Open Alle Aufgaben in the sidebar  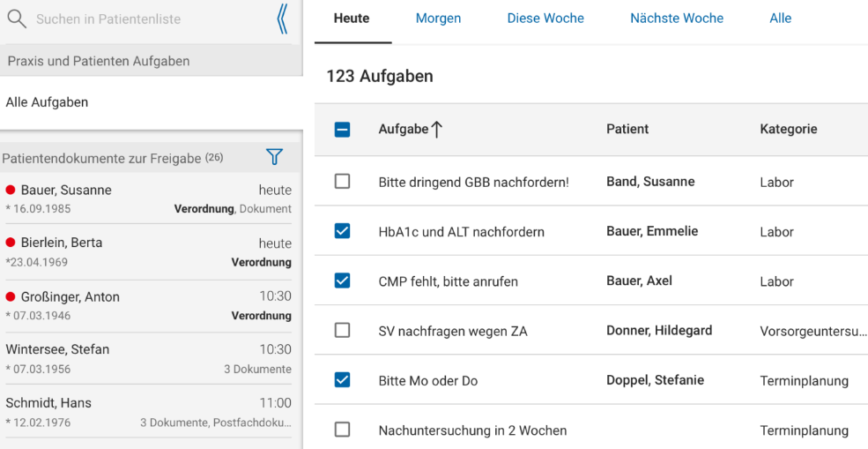tap(48, 102)
